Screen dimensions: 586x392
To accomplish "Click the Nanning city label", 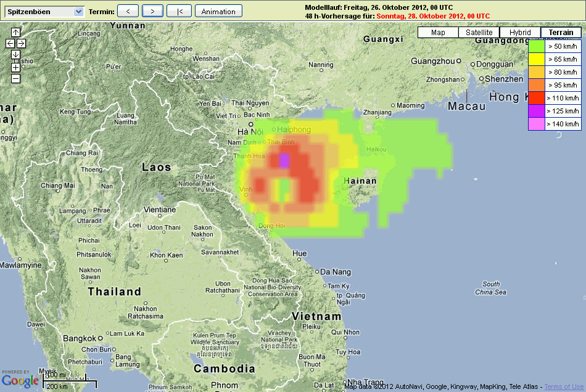I will pos(321,65).
